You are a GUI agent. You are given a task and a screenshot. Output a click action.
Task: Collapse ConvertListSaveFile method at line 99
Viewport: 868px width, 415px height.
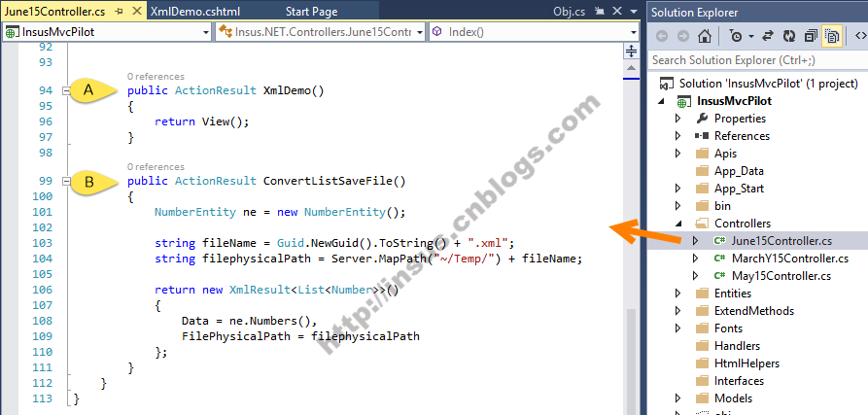point(66,181)
